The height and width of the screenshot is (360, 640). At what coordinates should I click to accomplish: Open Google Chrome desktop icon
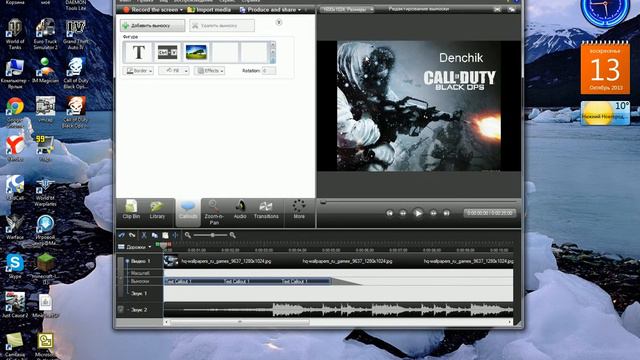point(15,112)
